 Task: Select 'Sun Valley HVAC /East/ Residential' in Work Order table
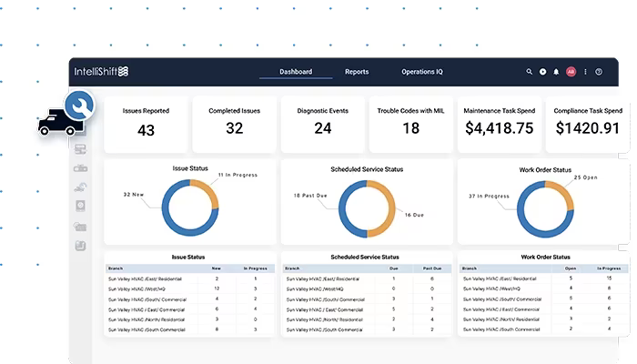pyautogui.click(x=500, y=278)
